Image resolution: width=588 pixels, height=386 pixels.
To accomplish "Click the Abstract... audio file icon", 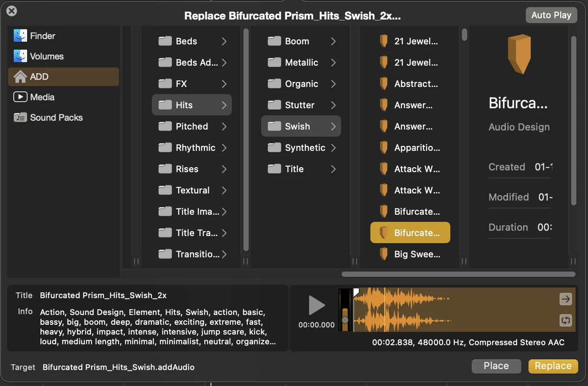I will tap(384, 84).
